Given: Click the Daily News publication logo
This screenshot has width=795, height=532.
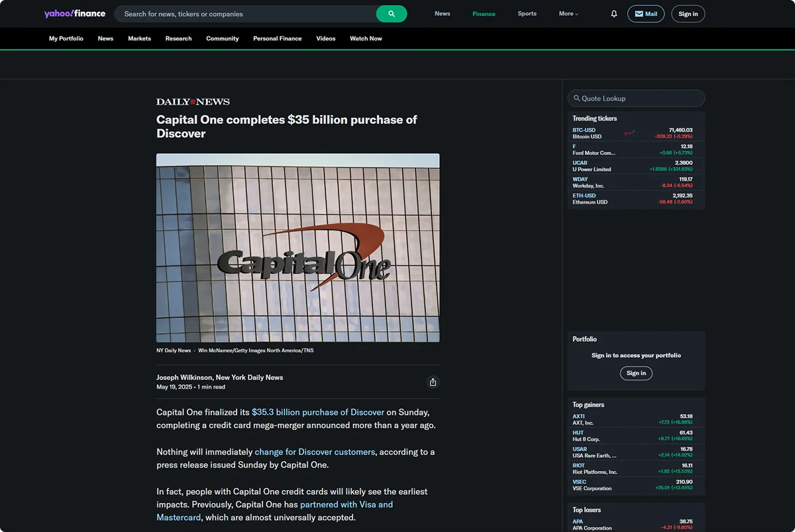Looking at the screenshot, I should click(192, 101).
